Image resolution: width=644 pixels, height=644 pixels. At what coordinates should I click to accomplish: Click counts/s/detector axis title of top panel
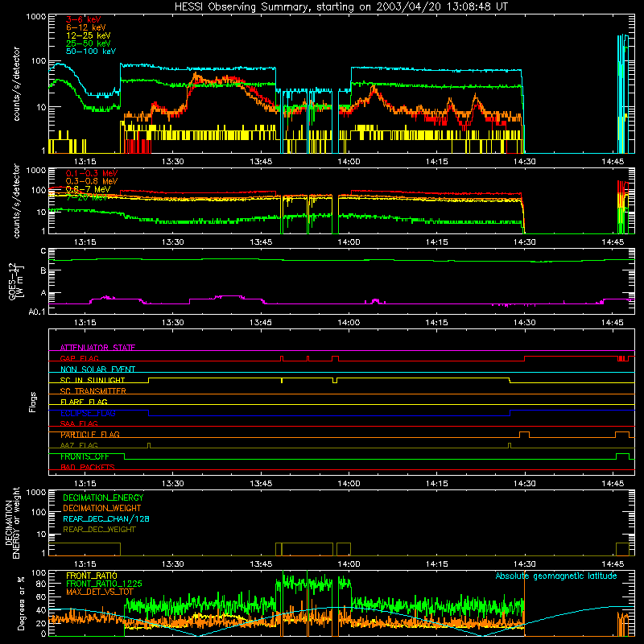[x=16, y=84]
